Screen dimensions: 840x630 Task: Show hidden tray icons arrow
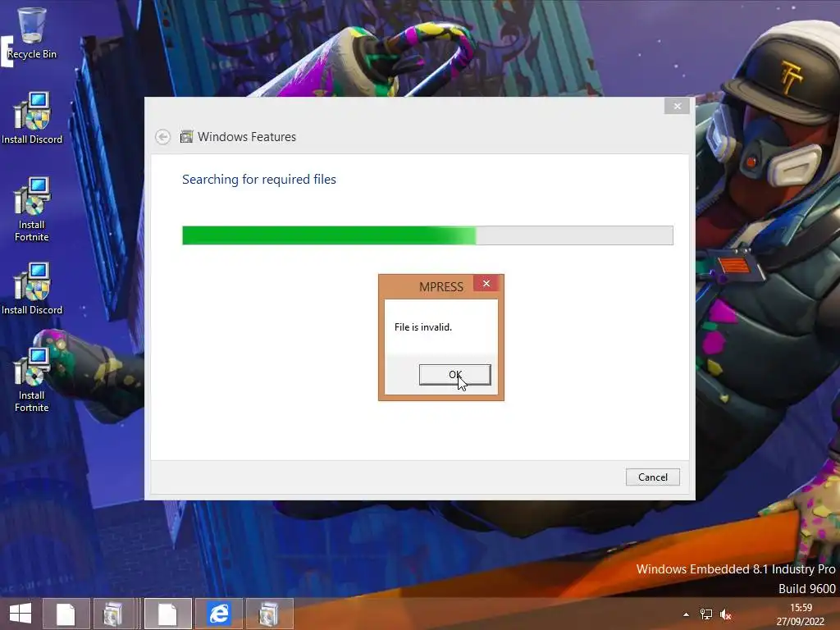tap(686, 614)
